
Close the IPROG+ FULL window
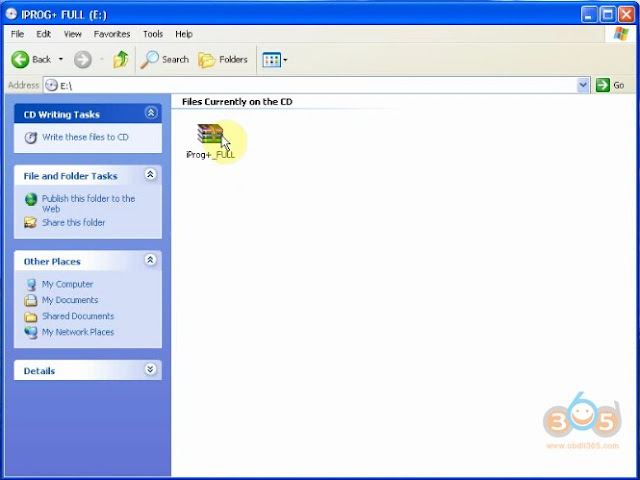[x=627, y=15]
